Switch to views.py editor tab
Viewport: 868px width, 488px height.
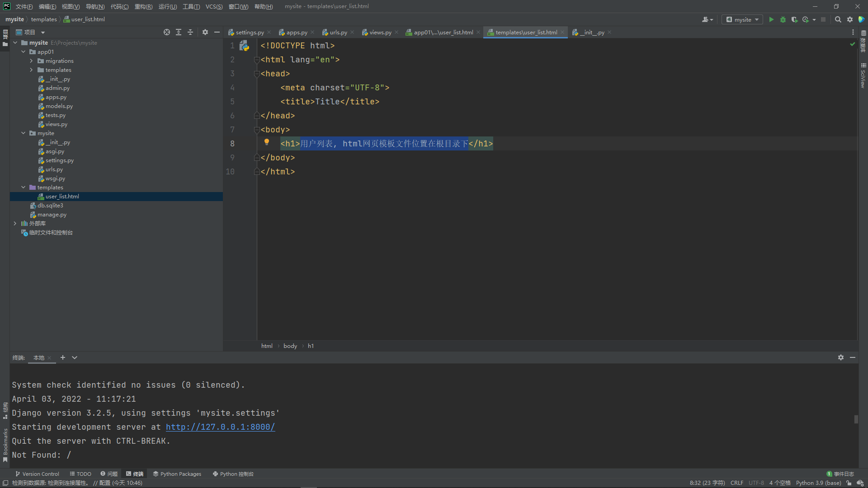pyautogui.click(x=380, y=32)
